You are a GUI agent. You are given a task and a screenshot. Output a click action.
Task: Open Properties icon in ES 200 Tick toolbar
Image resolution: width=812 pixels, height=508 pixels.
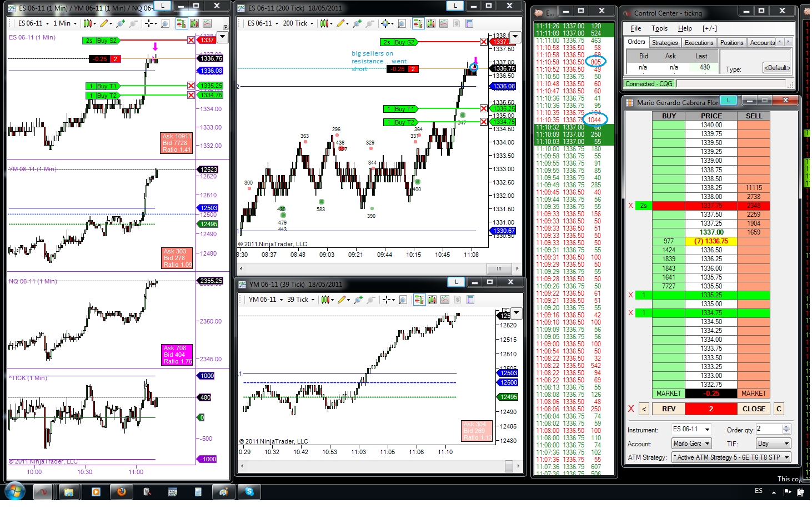pyautogui.click(x=469, y=23)
